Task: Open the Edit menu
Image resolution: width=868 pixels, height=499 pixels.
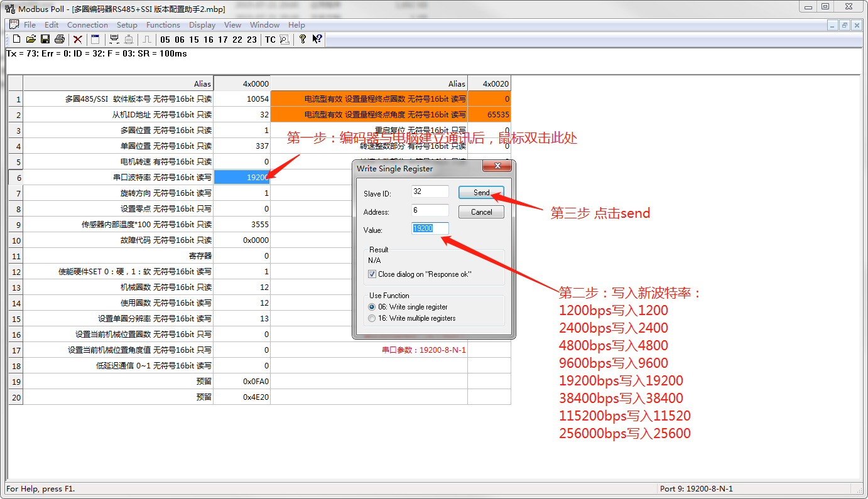Action: [x=52, y=25]
